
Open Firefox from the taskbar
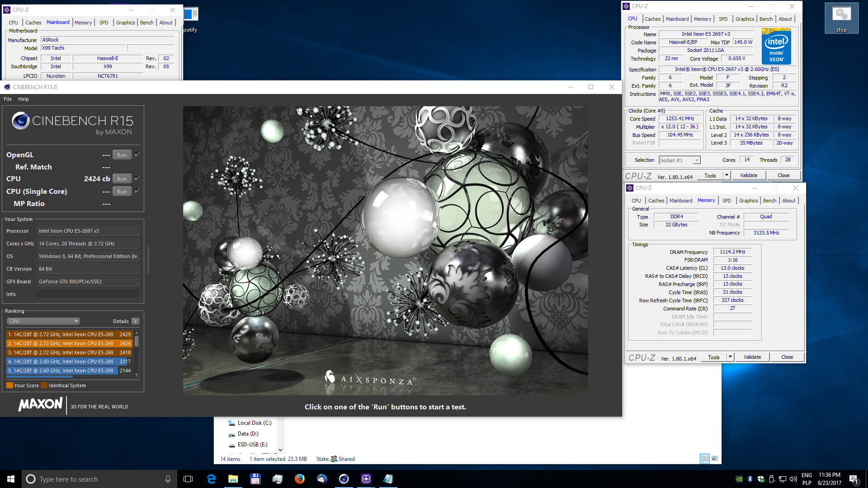299,479
